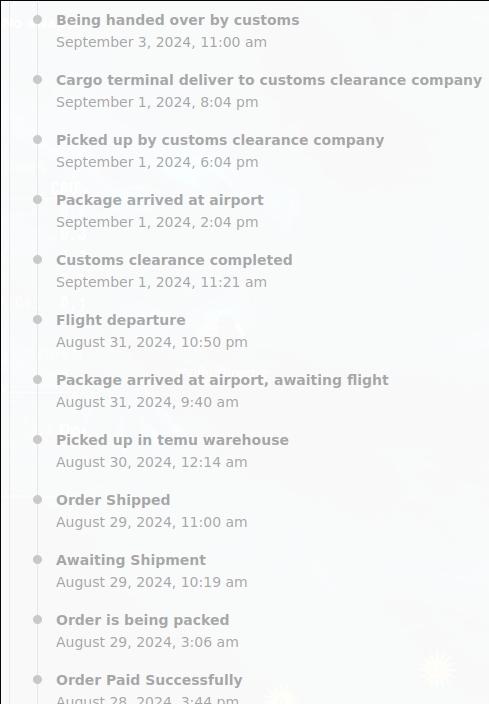Viewport: 489px width, 704px height.
Task: Click the Flight departure timeline bullet
Action: 38,320
